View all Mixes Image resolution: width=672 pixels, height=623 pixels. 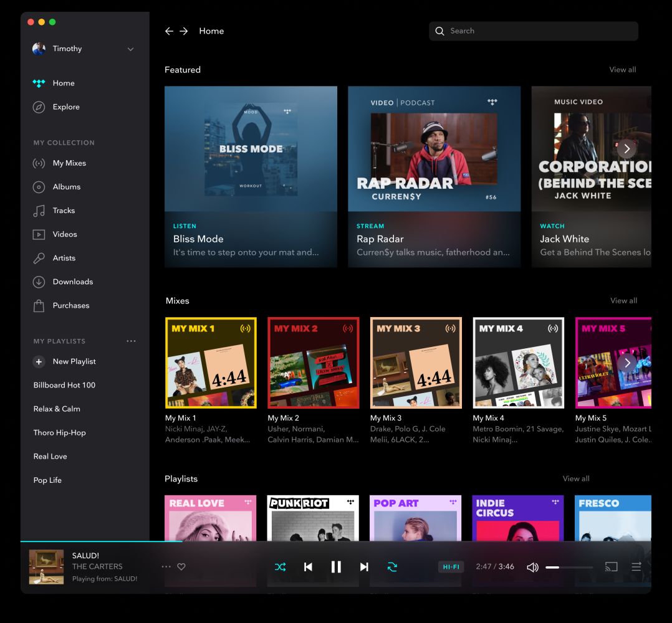point(623,301)
